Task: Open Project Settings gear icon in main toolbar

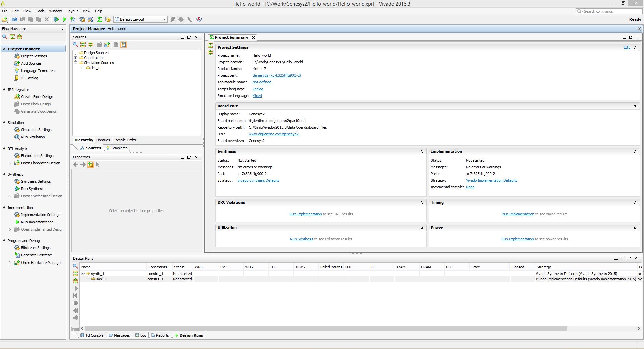Action: pyautogui.click(x=82, y=19)
